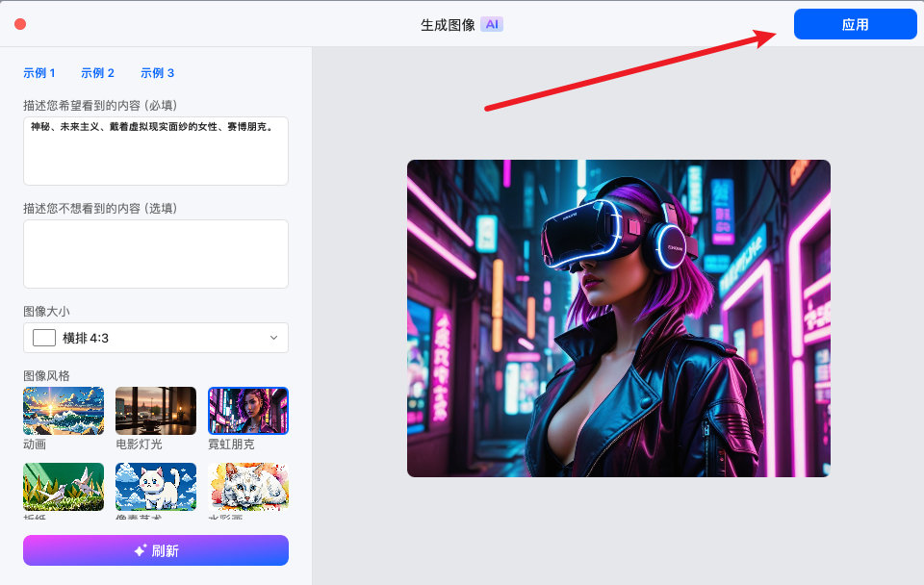
Task: Pick the 拆纸 paper craft style
Action: (x=64, y=487)
